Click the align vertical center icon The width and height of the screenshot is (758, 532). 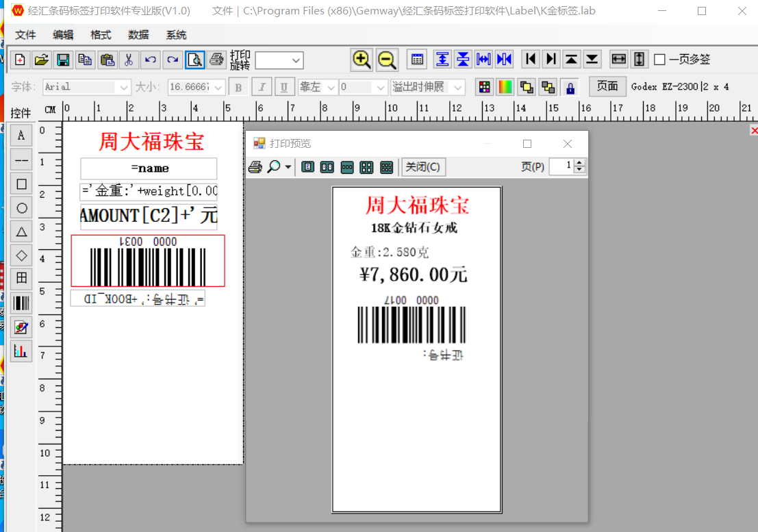(x=463, y=60)
